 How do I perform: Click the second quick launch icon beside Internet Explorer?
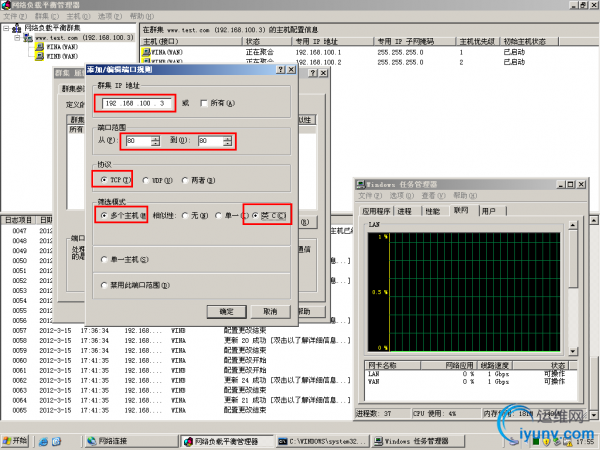(x=56, y=441)
